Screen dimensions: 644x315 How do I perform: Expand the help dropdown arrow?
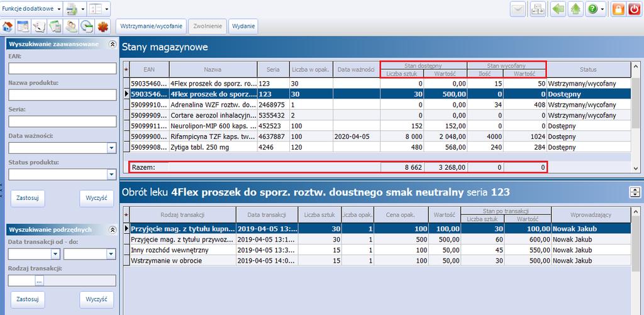pyautogui.click(x=602, y=9)
